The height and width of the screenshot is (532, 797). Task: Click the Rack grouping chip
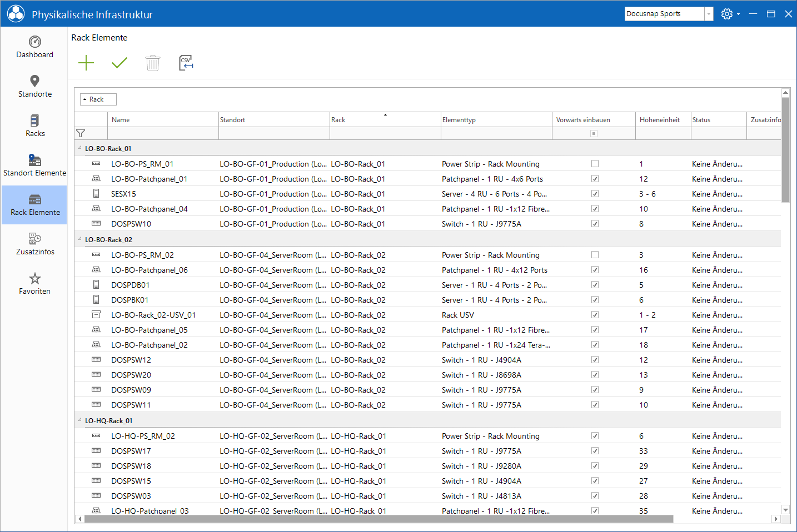click(98, 99)
